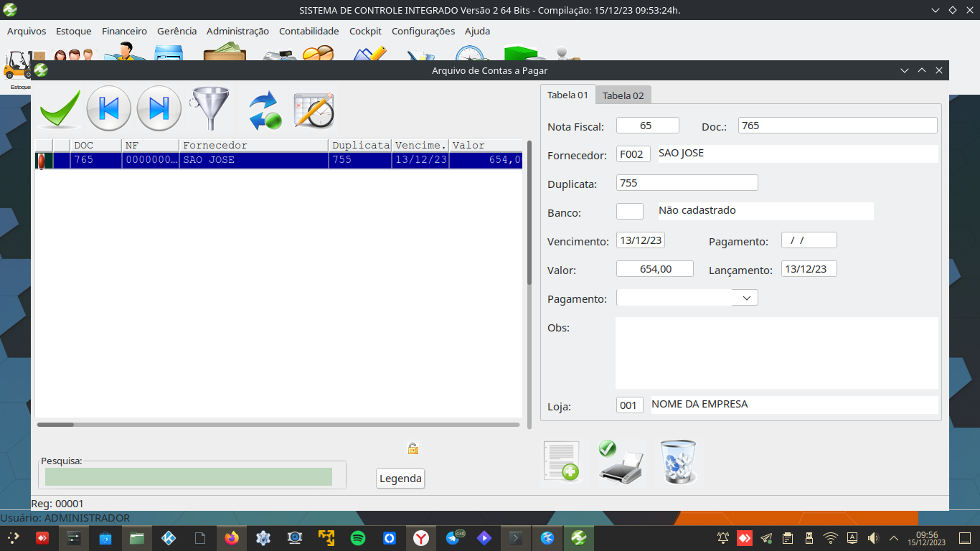Open the Cockpit menu

pos(365,31)
